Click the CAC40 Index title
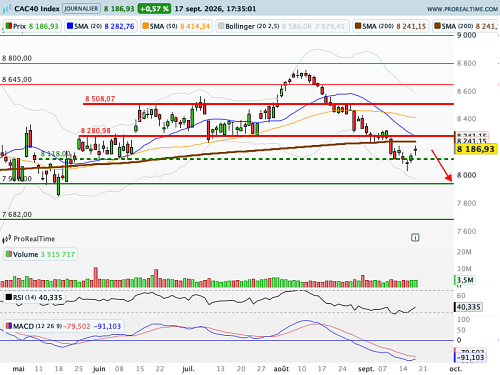 pyautogui.click(x=37, y=9)
